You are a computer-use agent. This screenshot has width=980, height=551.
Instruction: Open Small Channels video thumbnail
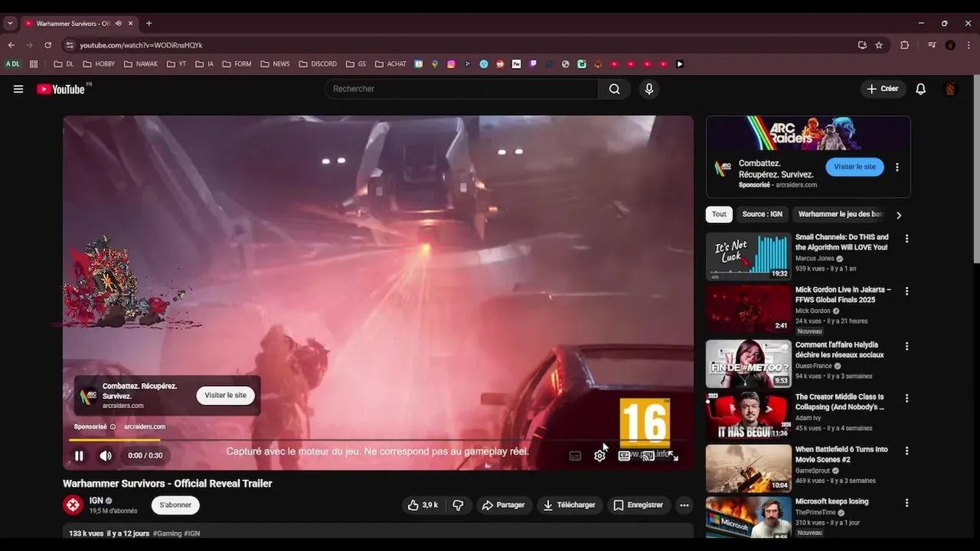pyautogui.click(x=748, y=256)
